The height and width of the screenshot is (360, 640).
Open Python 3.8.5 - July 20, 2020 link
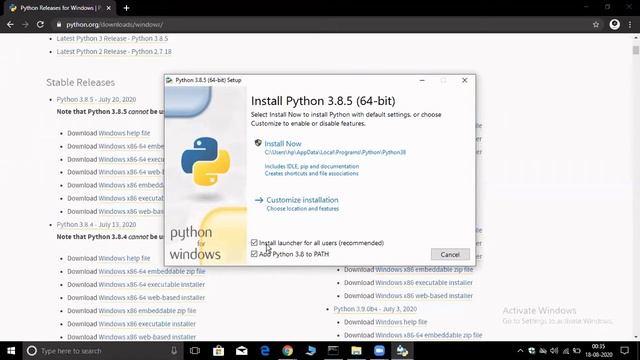[x=96, y=100]
